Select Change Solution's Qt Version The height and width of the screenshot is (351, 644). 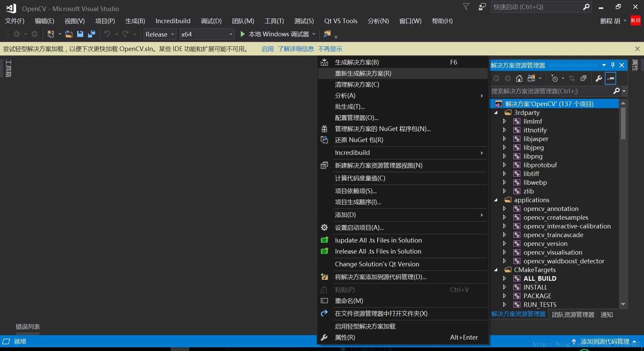[402, 264]
